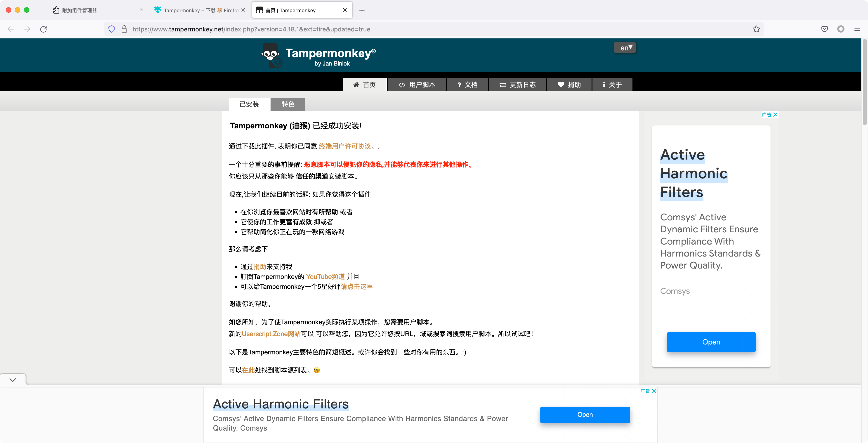Go forward to the next page
868x443 pixels.
27,29
